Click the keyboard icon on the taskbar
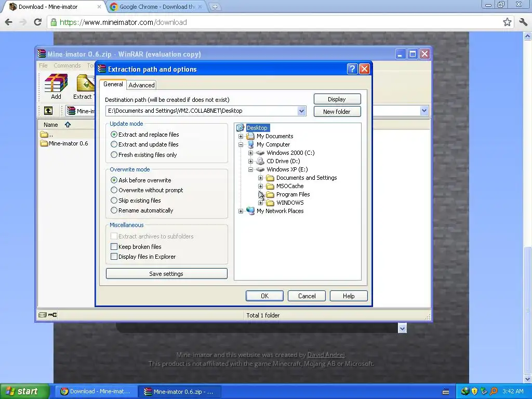 pos(446,392)
